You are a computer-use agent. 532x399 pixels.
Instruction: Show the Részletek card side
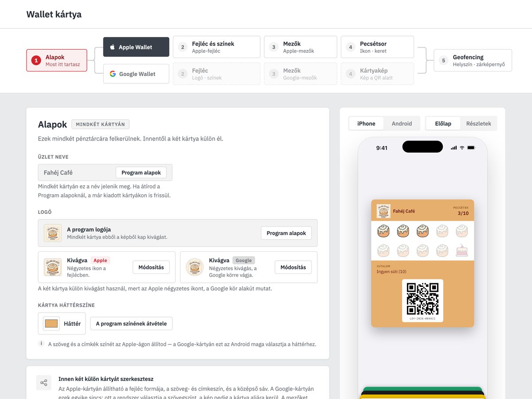(478, 124)
